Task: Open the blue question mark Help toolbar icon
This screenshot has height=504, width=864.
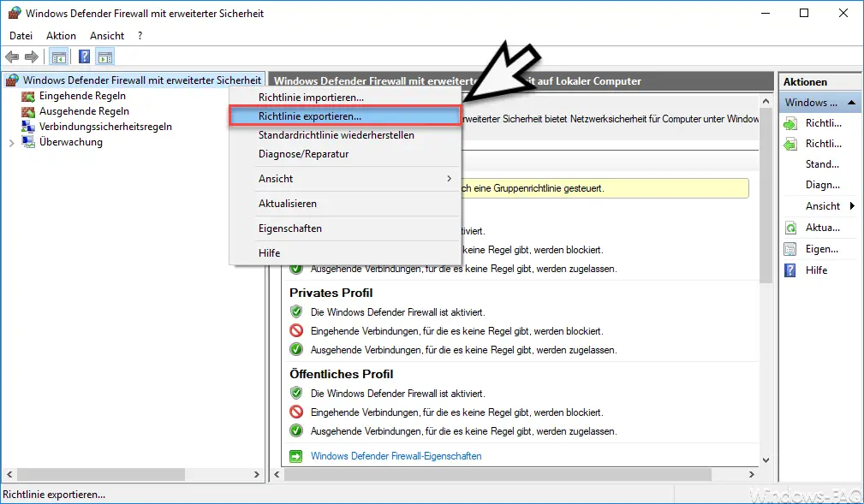Action: [x=84, y=56]
